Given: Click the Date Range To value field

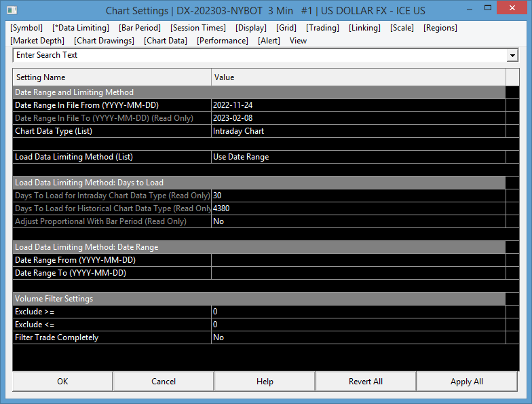Looking at the screenshot, I should (x=358, y=273).
